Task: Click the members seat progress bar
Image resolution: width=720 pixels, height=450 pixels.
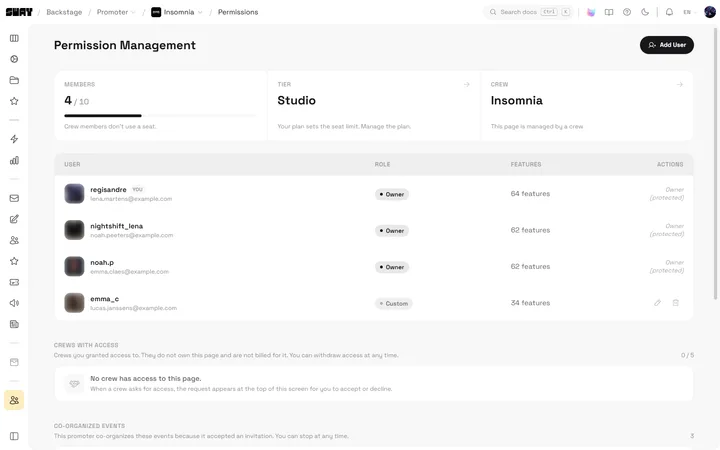Action: point(160,116)
